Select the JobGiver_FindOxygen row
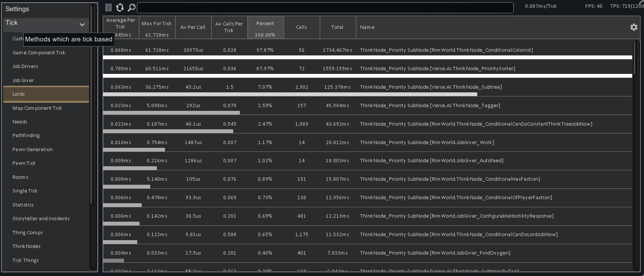This screenshot has width=644, height=276. (368, 253)
